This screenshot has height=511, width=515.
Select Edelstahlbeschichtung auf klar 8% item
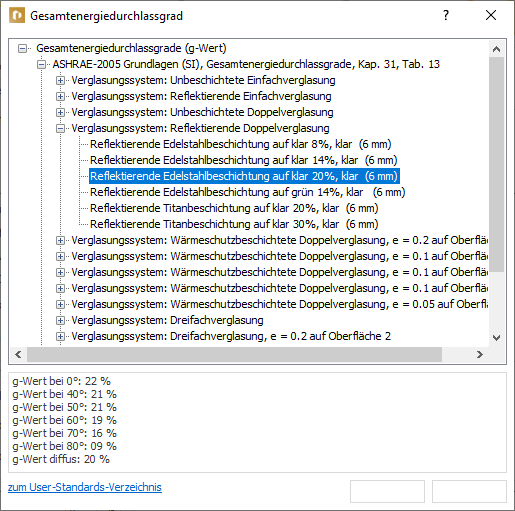(241, 144)
